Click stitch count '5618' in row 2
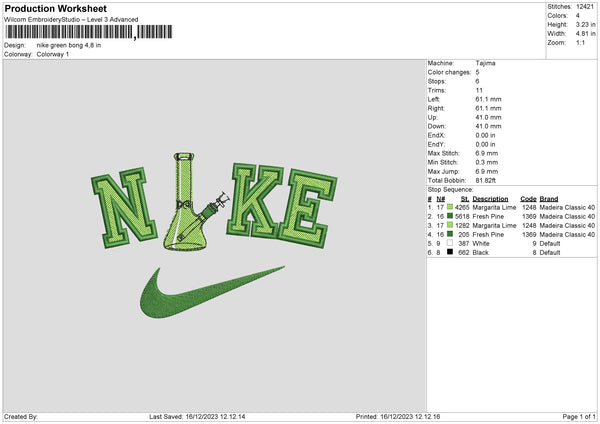Screen dimensions: 600x424 (x=462, y=217)
